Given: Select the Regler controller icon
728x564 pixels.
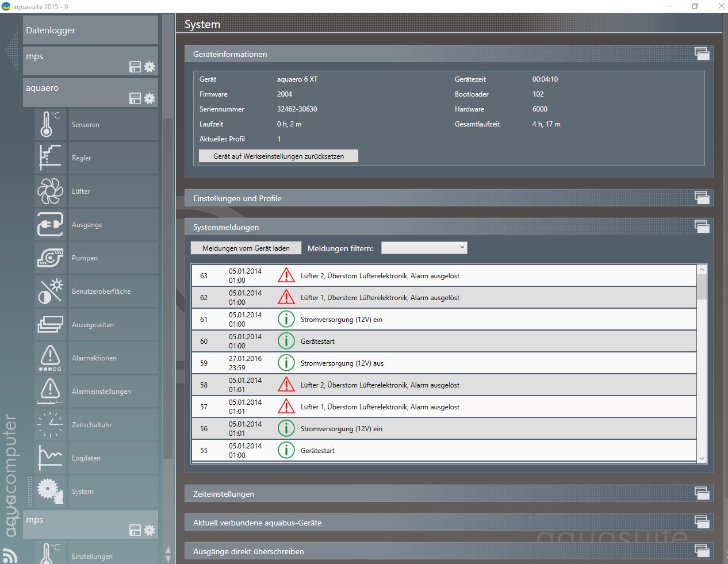Looking at the screenshot, I should point(50,158).
